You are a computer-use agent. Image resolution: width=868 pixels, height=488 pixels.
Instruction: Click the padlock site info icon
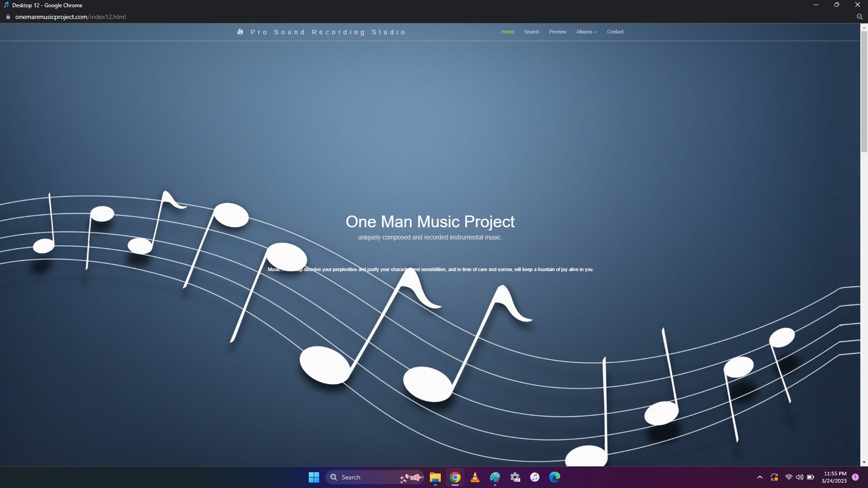click(x=8, y=17)
